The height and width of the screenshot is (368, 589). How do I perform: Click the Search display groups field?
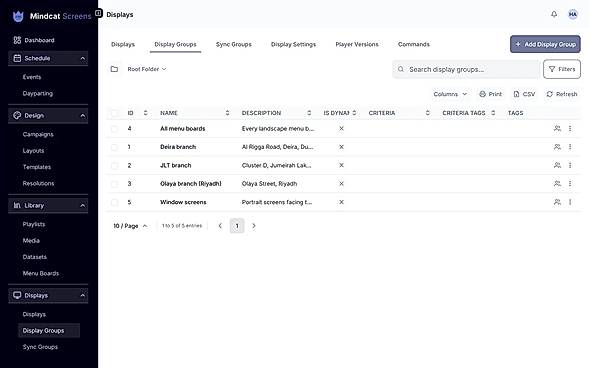[466, 69]
